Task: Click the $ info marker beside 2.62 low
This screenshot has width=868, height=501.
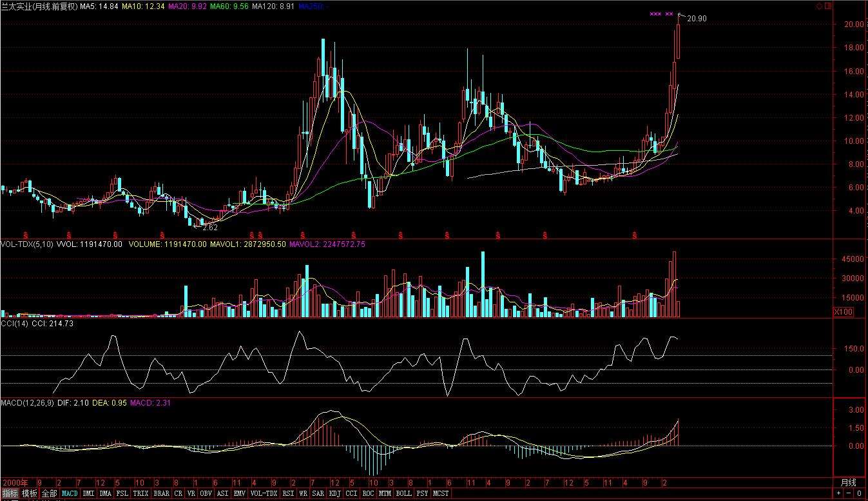Action: [x=162, y=235]
